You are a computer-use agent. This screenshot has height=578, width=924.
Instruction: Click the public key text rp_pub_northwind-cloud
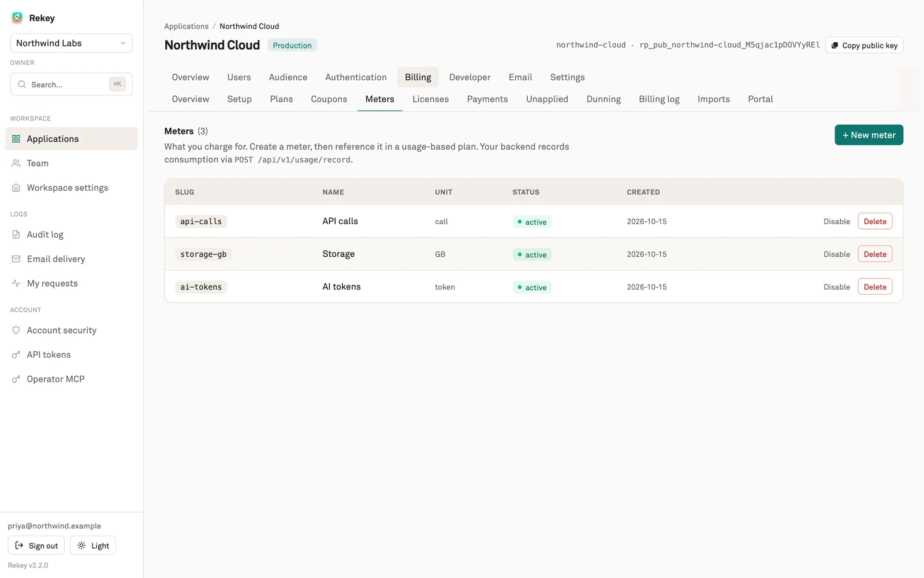(729, 45)
